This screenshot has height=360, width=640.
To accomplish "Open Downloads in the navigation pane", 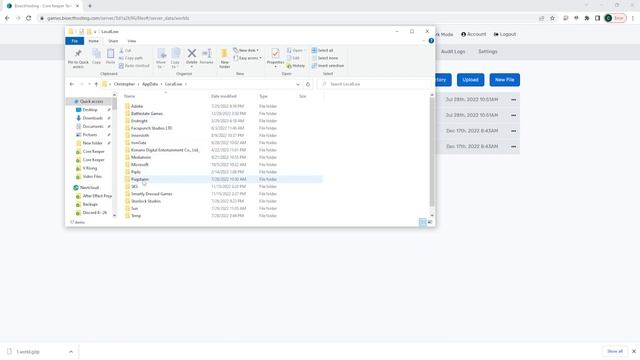I will [92, 118].
